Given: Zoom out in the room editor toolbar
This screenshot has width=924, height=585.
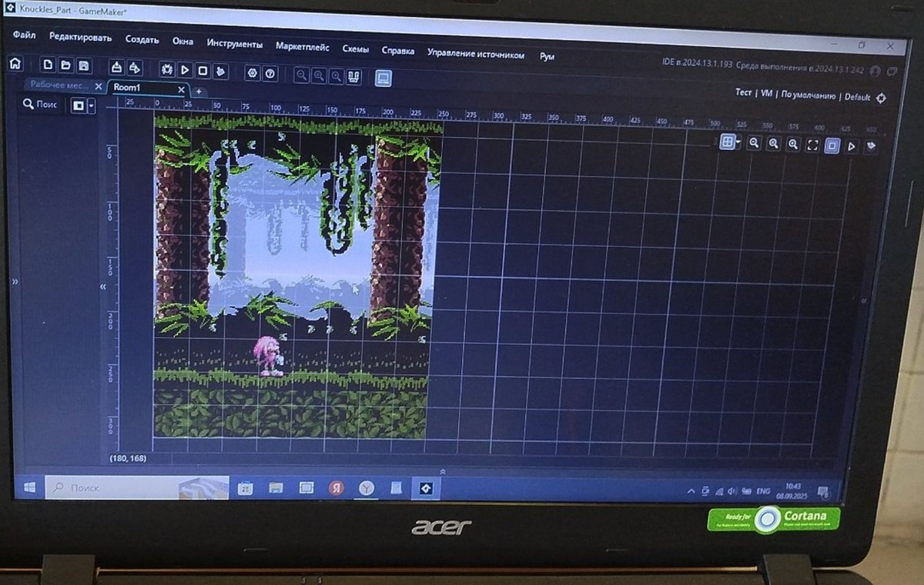Looking at the screenshot, I should click(x=755, y=143).
